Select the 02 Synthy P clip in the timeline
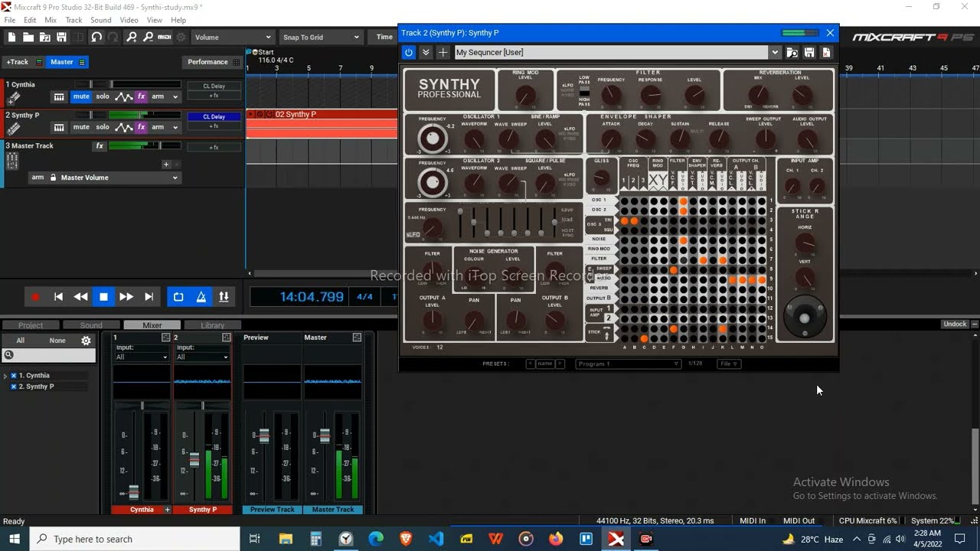The height and width of the screenshot is (551, 980). pos(322,124)
